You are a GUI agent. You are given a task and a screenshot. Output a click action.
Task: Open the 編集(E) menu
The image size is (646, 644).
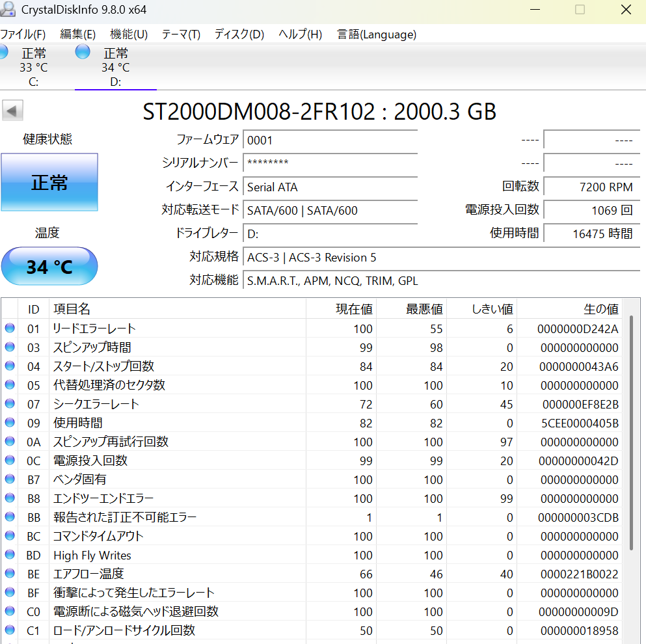click(x=78, y=34)
